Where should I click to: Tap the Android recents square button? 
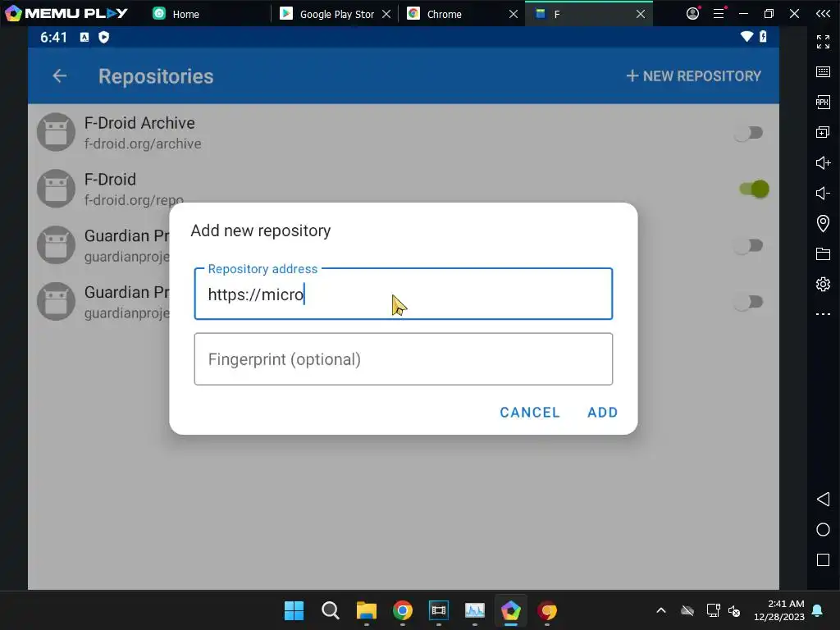point(824,559)
